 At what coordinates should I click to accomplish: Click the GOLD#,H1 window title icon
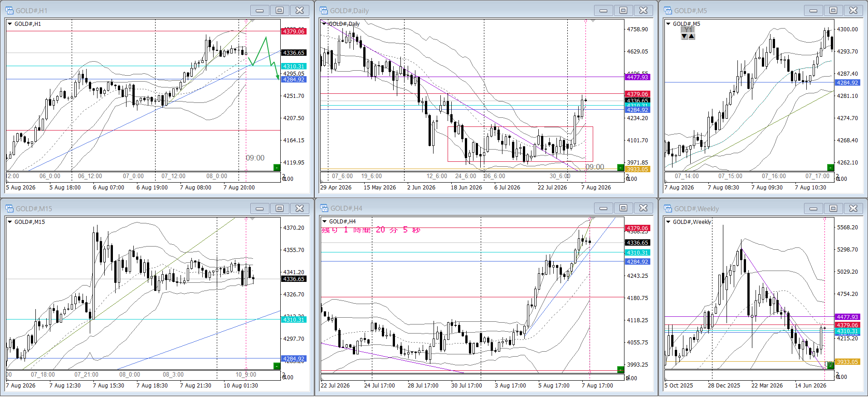pos(9,10)
